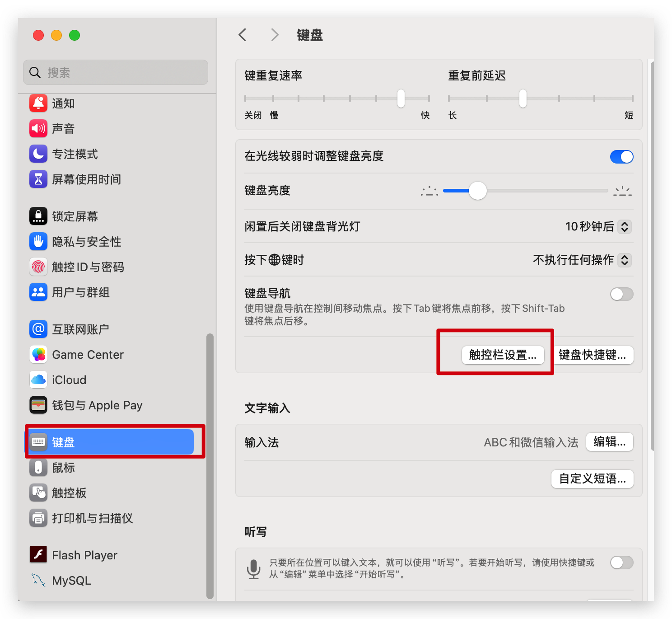The height and width of the screenshot is (619, 672).
Task: Open Keyboard Shortcuts button
Action: pos(592,355)
